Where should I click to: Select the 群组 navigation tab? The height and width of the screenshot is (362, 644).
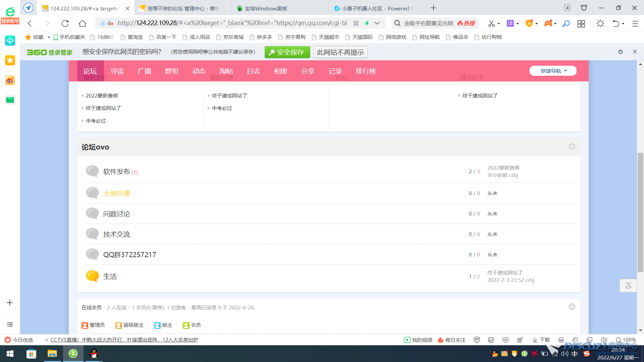pyautogui.click(x=171, y=71)
